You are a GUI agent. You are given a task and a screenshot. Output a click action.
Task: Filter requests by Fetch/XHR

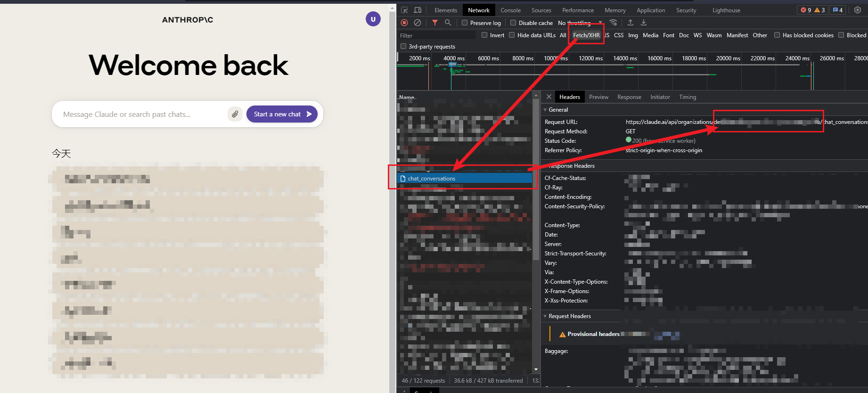click(x=586, y=35)
